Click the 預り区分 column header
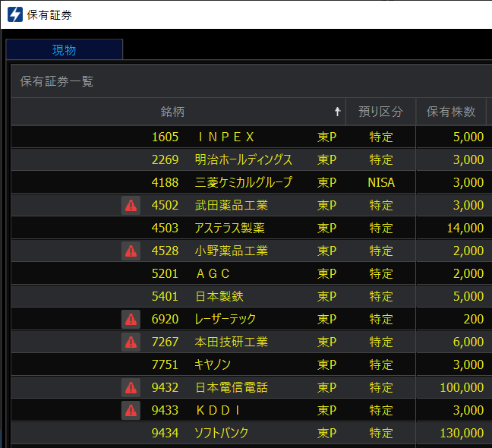This screenshot has width=492, height=448. click(x=380, y=112)
